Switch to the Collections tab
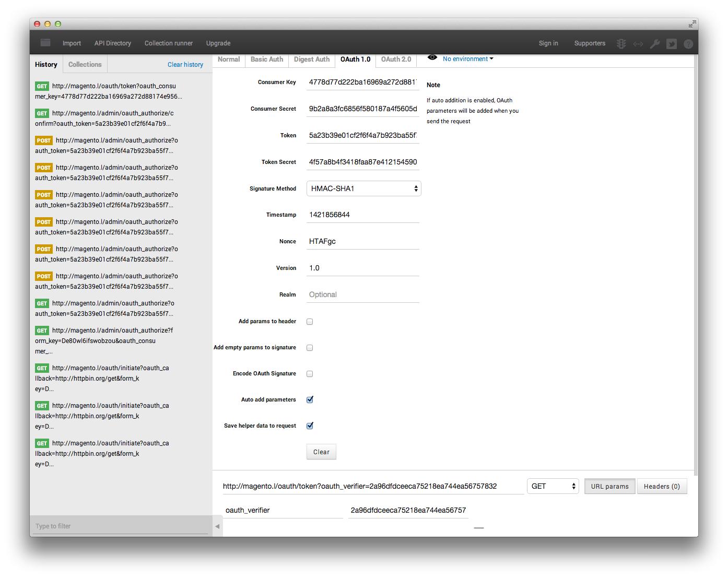This screenshot has width=728, height=578. (x=85, y=64)
